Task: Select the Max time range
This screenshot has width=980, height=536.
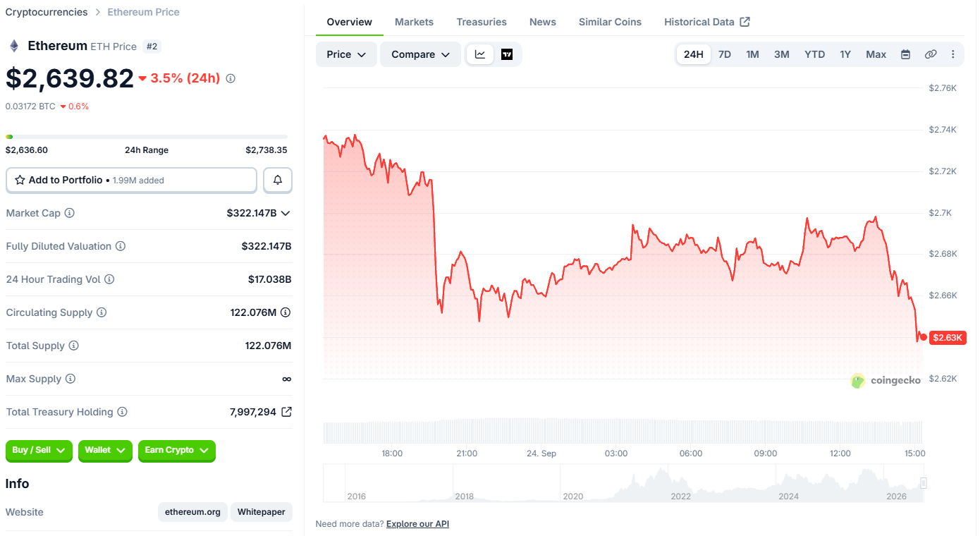Action: point(876,54)
